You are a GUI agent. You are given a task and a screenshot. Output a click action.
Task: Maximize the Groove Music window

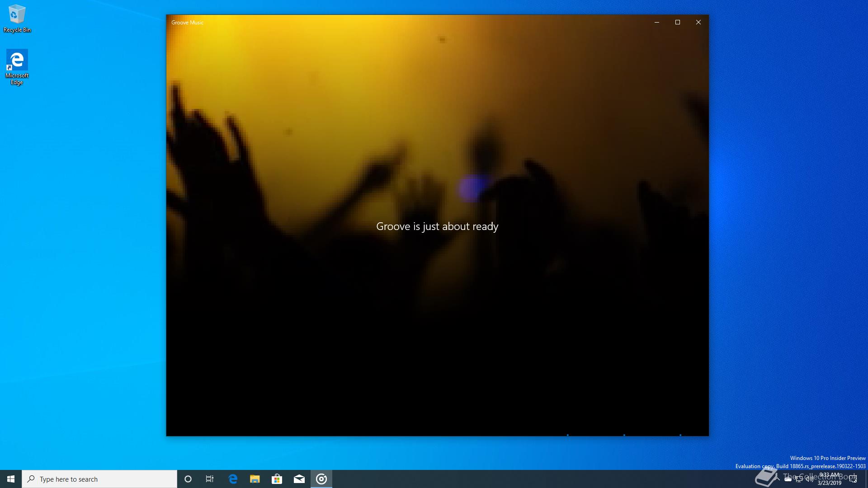pos(678,22)
